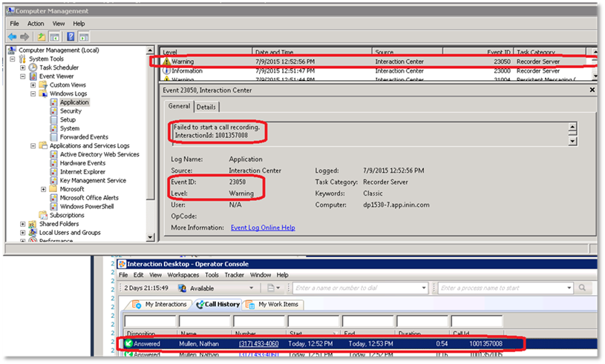605x364 pixels.
Task: Click phone number link in the 12:52 PM call row
Action: (258, 343)
